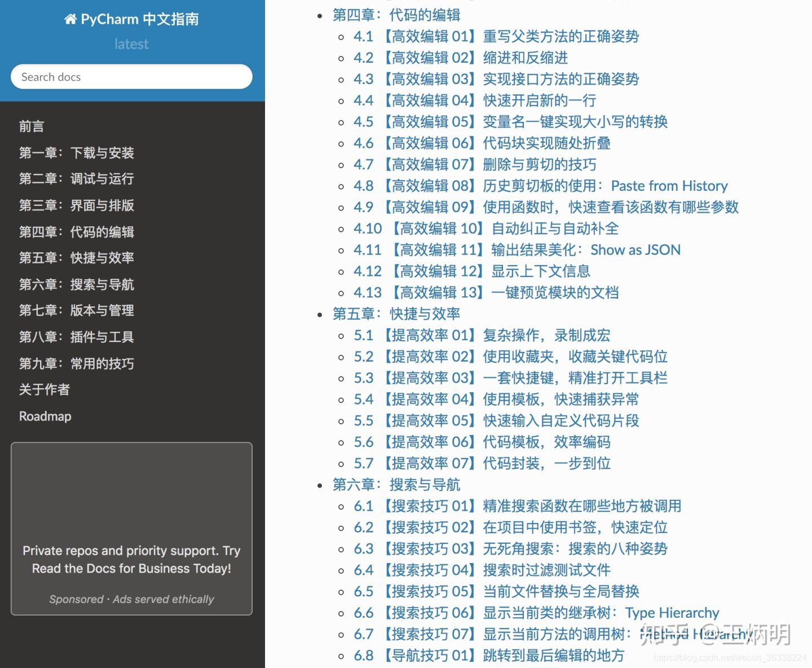The width and height of the screenshot is (812, 668).
Task: Open link 6.5 当前文件替换与全局替换
Action: point(496,592)
